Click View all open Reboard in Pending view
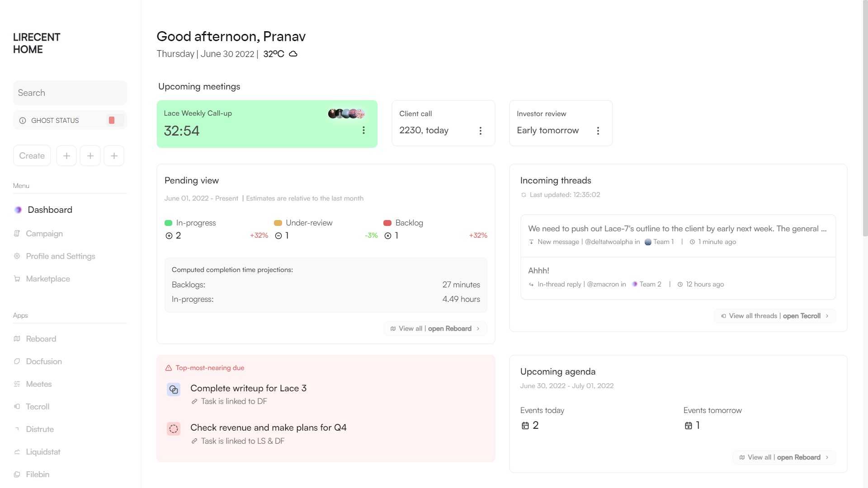 (x=435, y=328)
